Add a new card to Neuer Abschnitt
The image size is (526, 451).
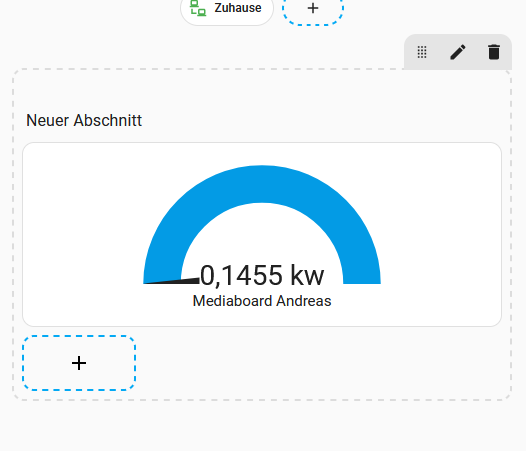79,363
